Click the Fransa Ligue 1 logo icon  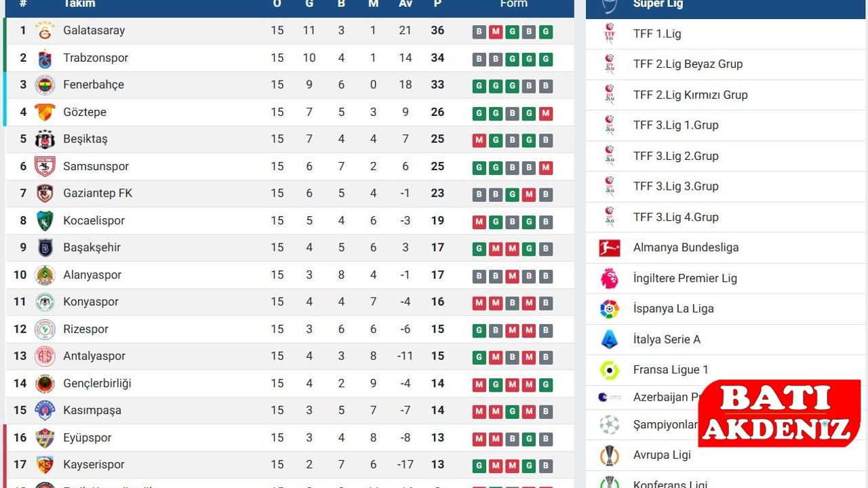(610, 370)
